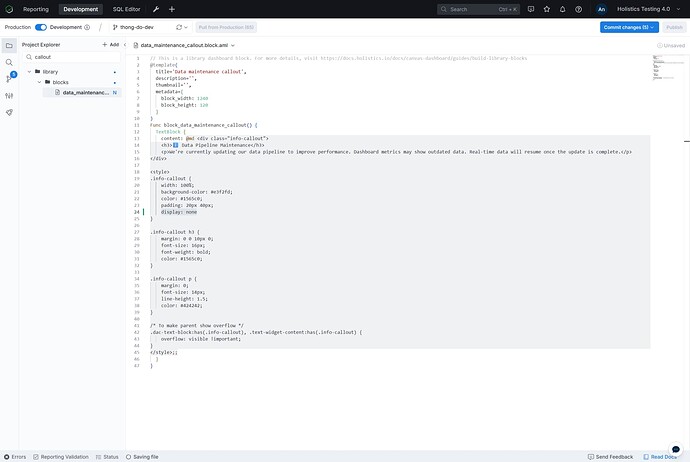
Task: Click the overflow: visible !important line
Action: (x=201, y=339)
